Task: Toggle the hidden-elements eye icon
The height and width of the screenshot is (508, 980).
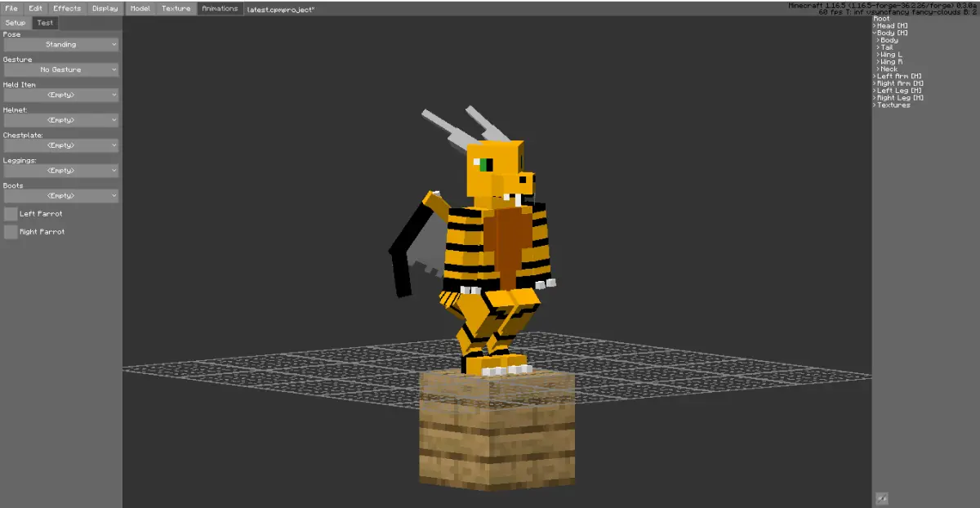Action: click(881, 498)
